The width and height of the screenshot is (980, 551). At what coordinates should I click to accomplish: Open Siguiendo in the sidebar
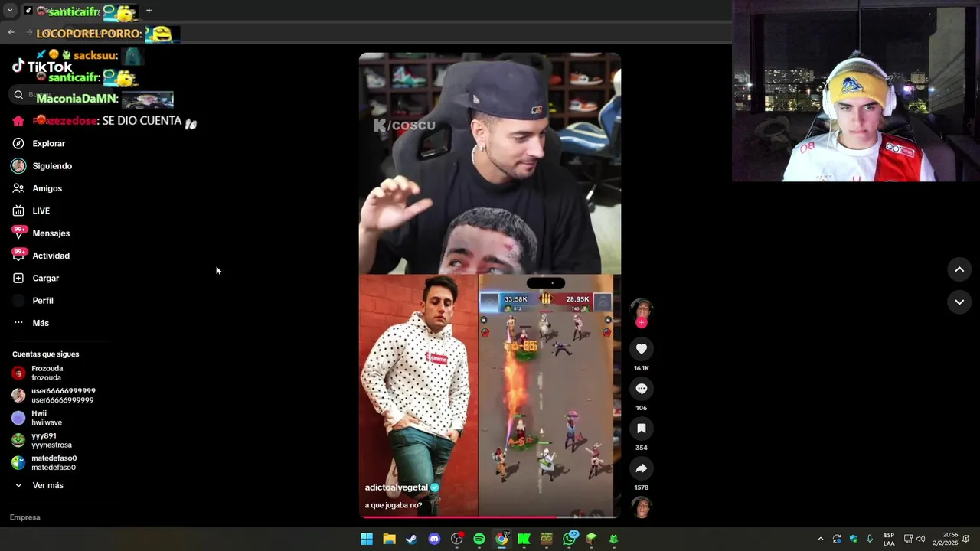coord(52,166)
